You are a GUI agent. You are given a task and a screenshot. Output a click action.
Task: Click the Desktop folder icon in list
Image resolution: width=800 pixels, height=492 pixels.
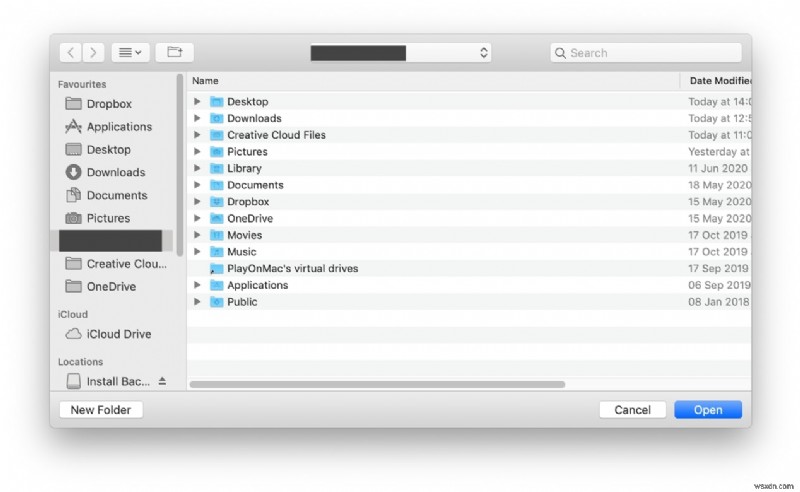(x=217, y=102)
